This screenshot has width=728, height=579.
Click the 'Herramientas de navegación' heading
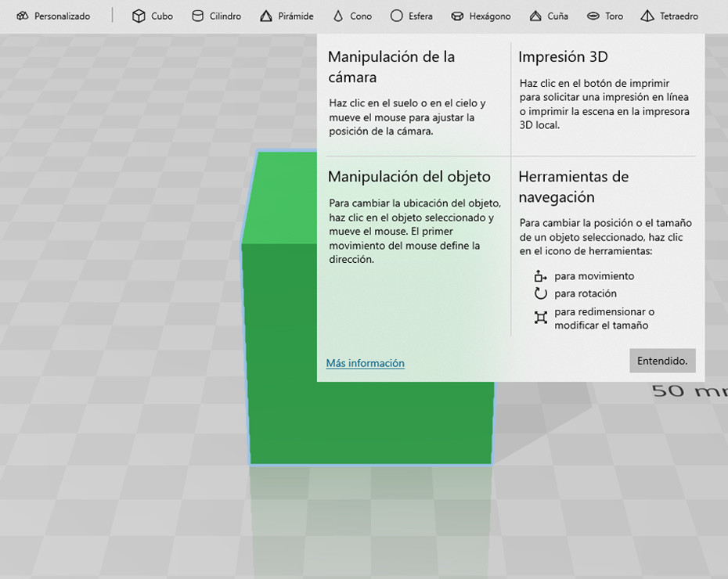[x=573, y=187]
